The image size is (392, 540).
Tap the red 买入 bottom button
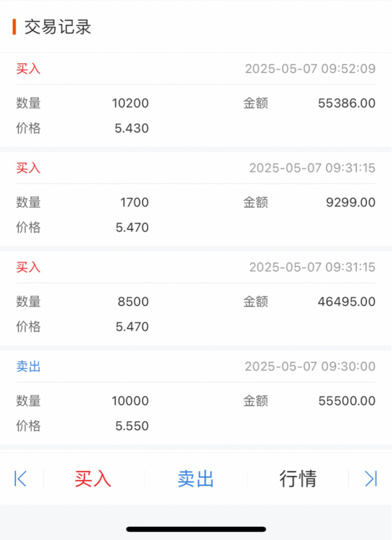[x=93, y=478]
